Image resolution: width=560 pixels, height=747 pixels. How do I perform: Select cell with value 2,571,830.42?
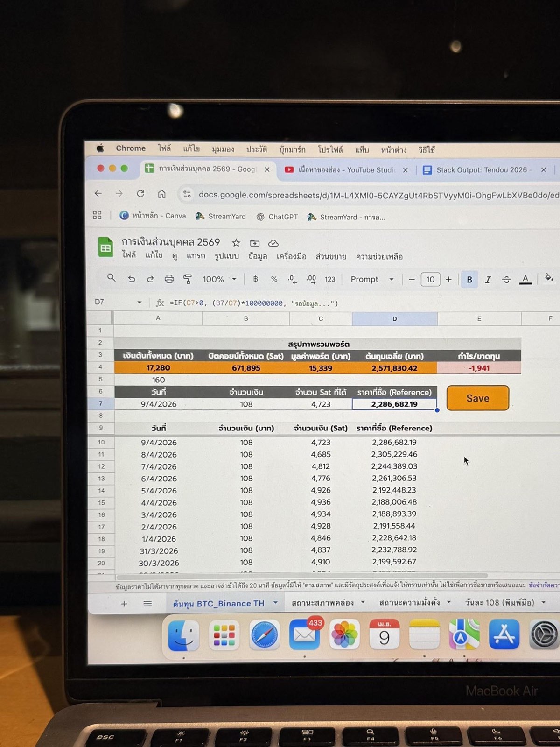(394, 368)
